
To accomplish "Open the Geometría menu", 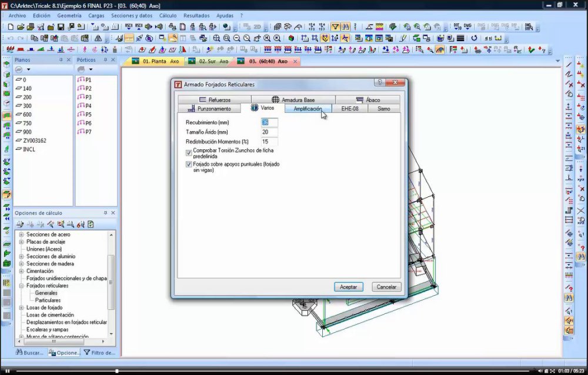I will pos(69,15).
